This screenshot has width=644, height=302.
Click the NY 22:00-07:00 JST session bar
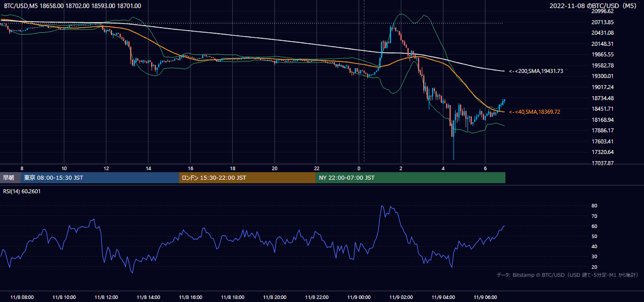[x=411, y=178]
